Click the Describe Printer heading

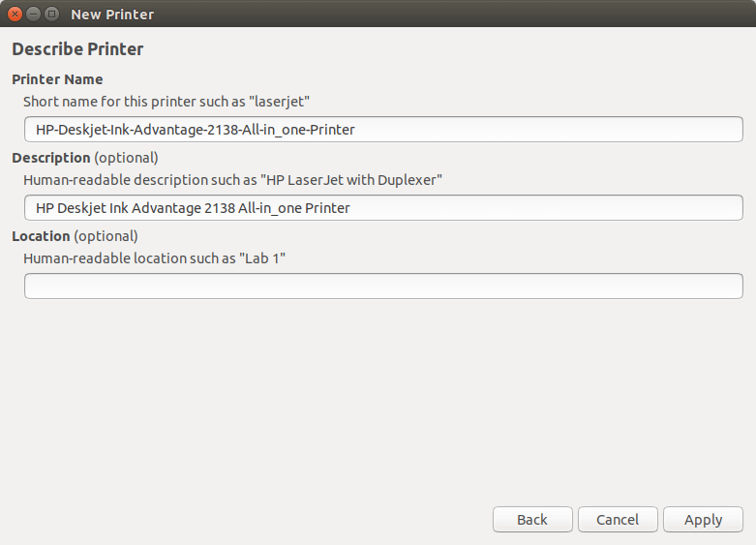click(x=77, y=49)
